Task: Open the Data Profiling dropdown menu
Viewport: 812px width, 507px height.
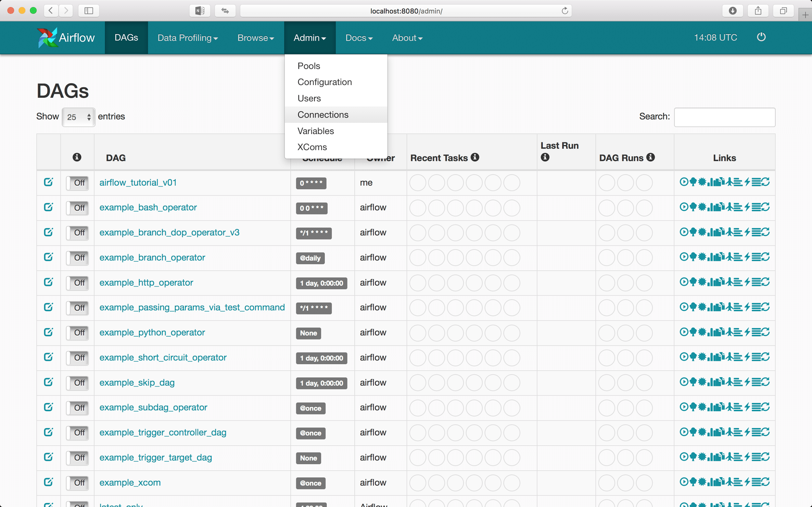Action: click(x=187, y=37)
